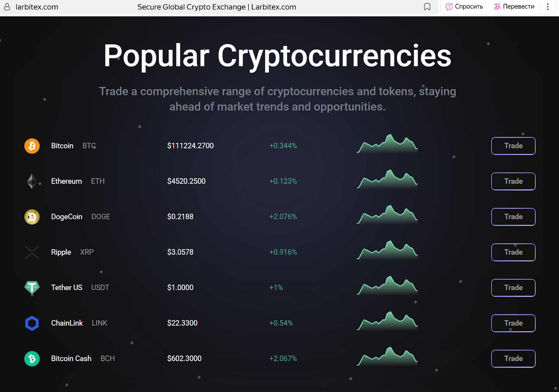The height and width of the screenshot is (392, 559).
Task: Click the Ripple XRP logo icon
Action: [x=32, y=252]
